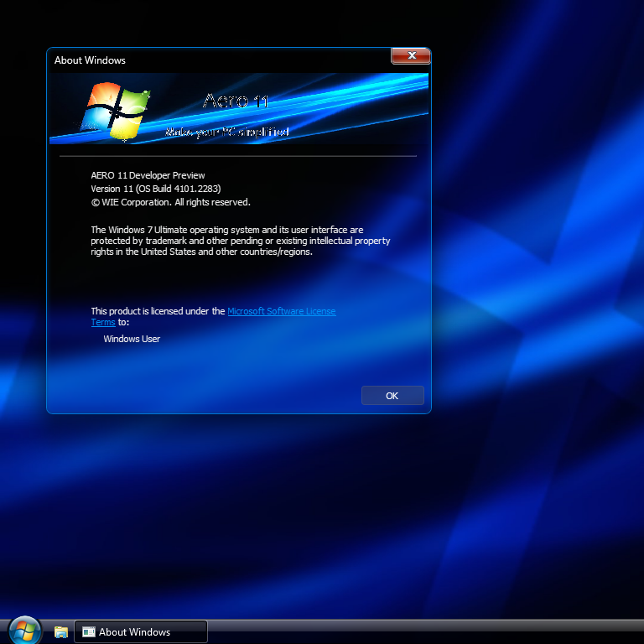Click the 'Windows User' licensee name
The height and width of the screenshot is (644, 644).
132,339
